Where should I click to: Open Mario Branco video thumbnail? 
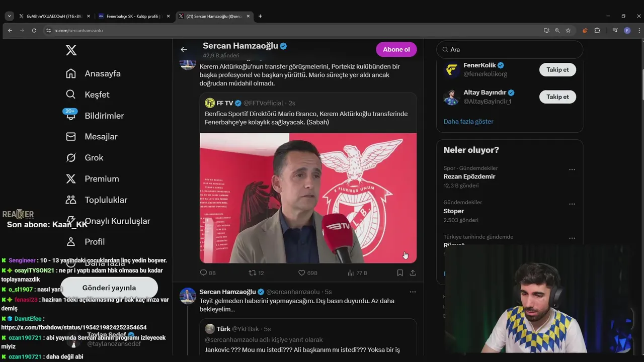[x=308, y=198]
